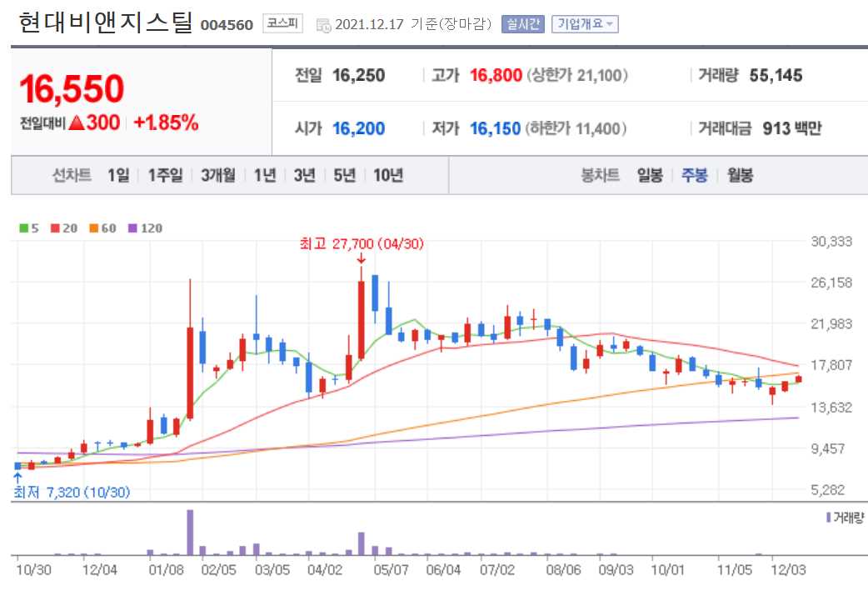Click the orange 60-week moving average legend marker
This screenshot has width=868, height=591.
[x=93, y=228]
